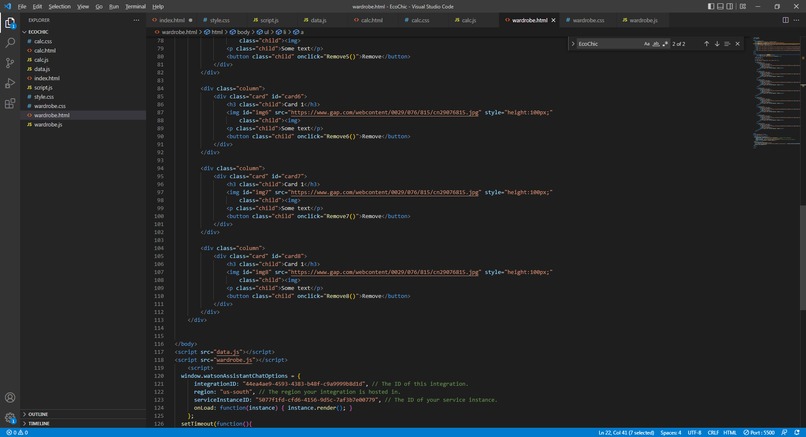Open the Explorer view in activity bar
Screen dimensions: 806x437
click(10, 23)
